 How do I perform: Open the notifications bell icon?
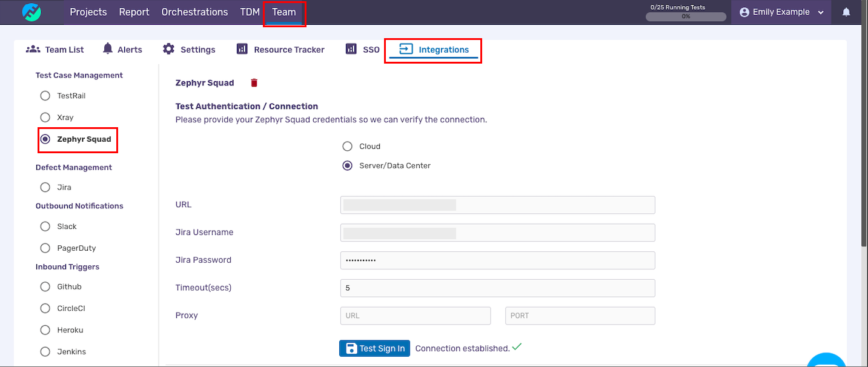[846, 12]
